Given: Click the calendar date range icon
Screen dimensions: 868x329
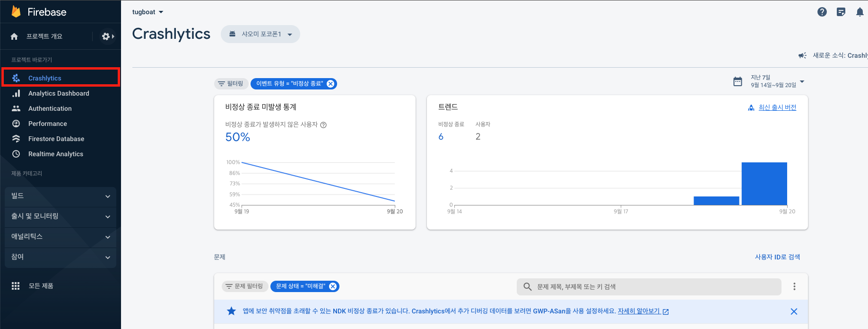Looking at the screenshot, I should point(738,81).
